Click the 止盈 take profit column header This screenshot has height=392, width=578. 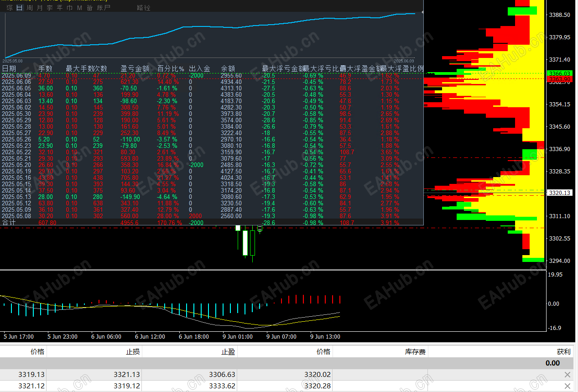coord(228,352)
